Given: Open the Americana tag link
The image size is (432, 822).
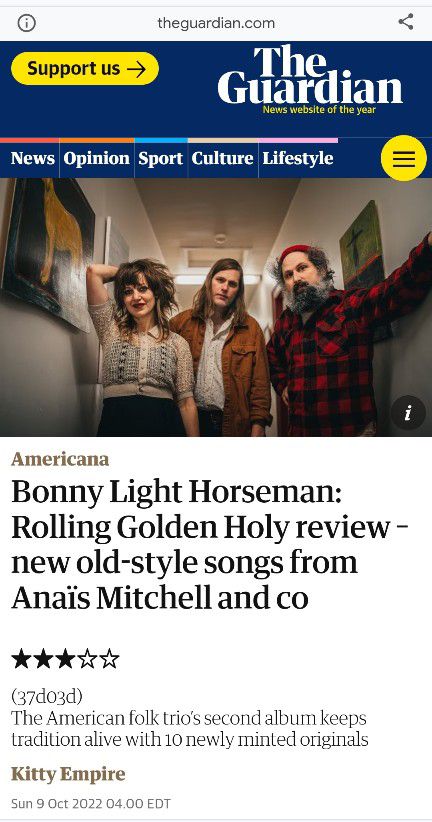Looking at the screenshot, I should tap(60, 459).
